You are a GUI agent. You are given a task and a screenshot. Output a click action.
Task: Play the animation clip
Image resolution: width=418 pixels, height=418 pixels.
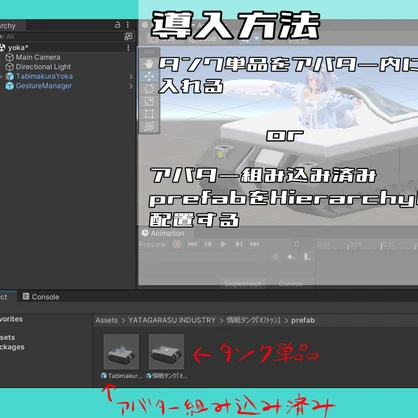click(223, 244)
